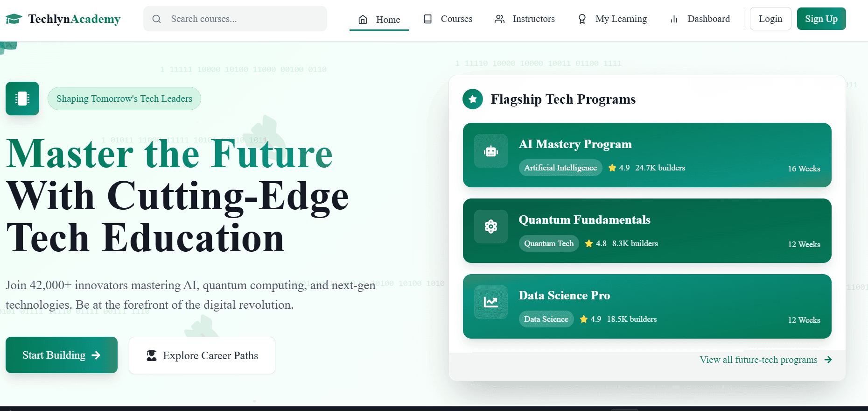Go to the Instructors page

click(x=525, y=19)
